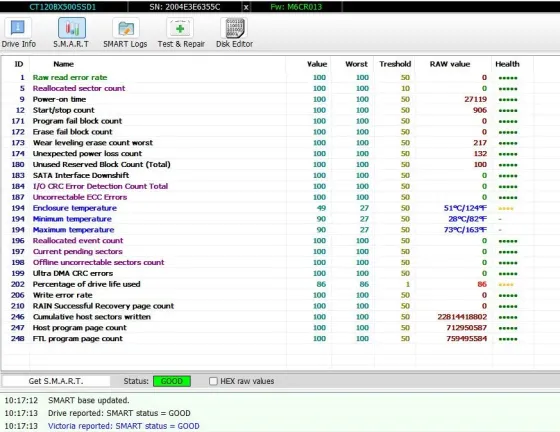Click raw value 759495584
Image resolution: width=560 pixels, height=432 pixels.
(466, 339)
